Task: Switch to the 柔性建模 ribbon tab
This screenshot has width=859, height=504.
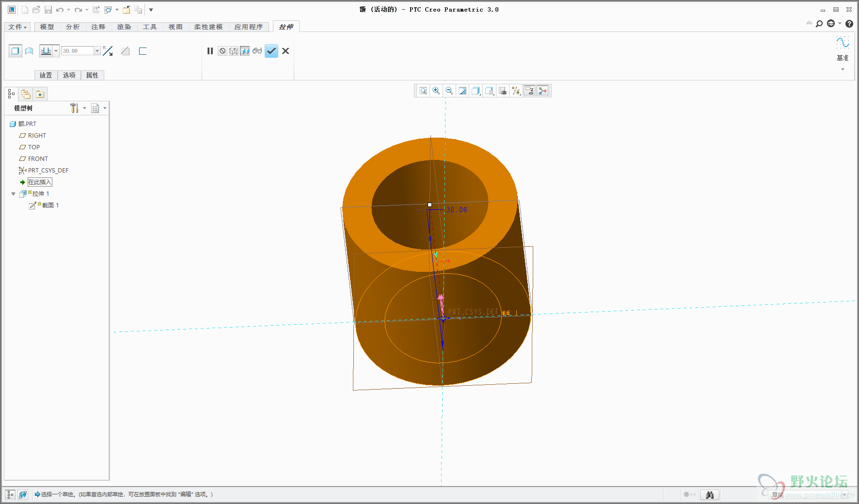Action: coord(208,27)
